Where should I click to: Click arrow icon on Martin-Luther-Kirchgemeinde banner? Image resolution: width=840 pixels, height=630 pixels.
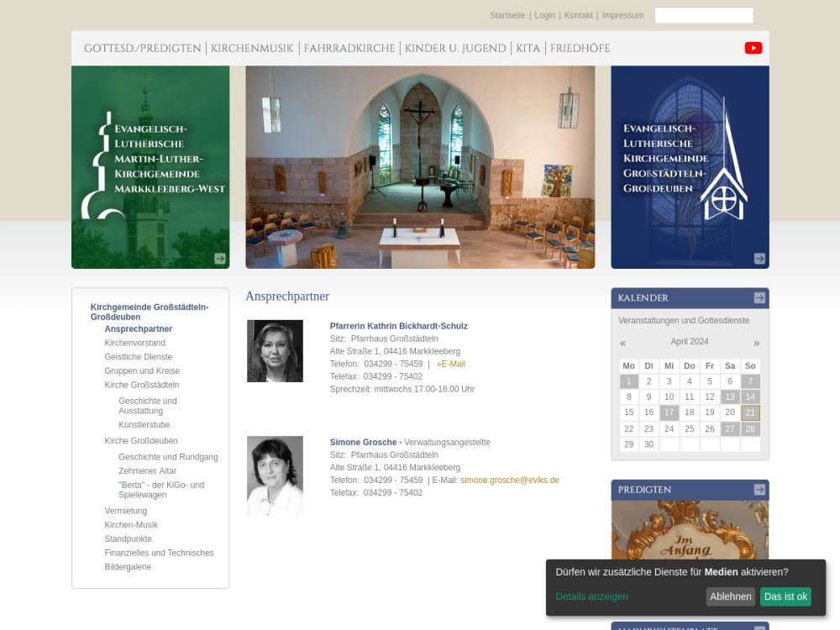tap(220, 259)
